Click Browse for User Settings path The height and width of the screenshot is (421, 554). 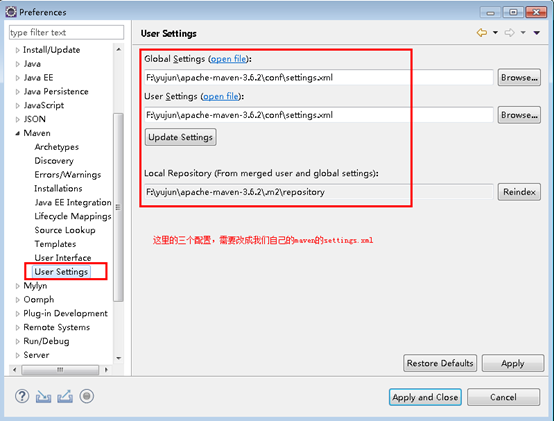[519, 115]
